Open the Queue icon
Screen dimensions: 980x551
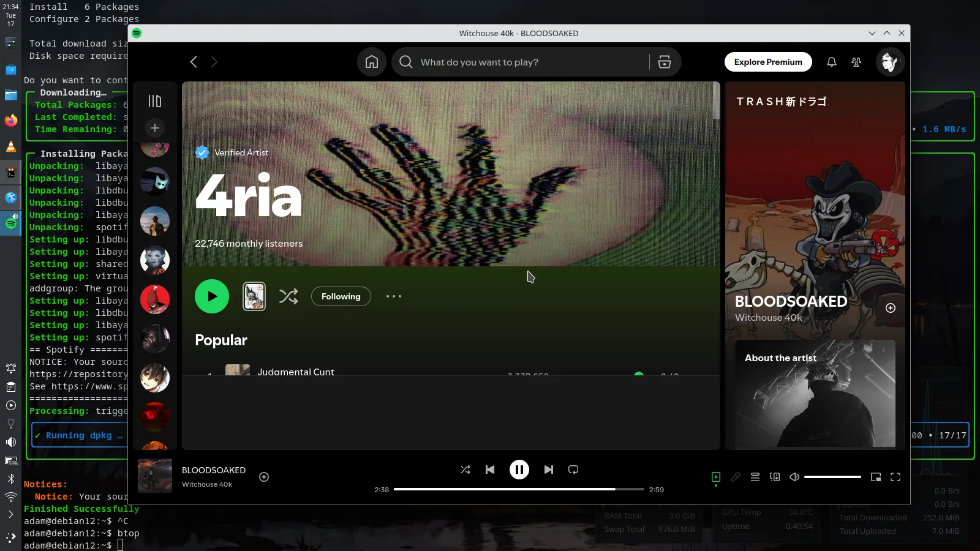pyautogui.click(x=755, y=477)
